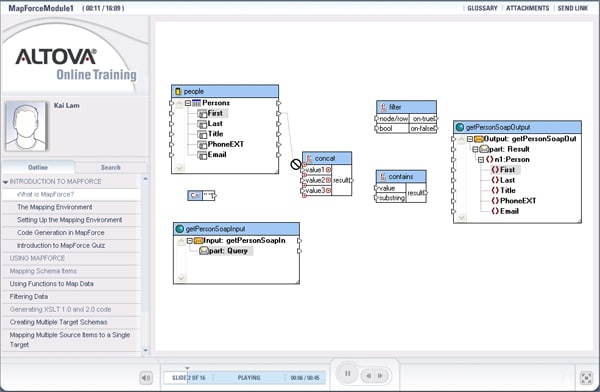Click the n1:Person element braces icon
Screen dimensions: 600x392
[x=490, y=160]
